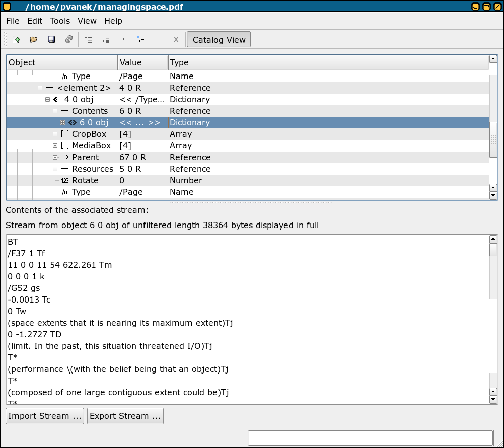Click the stream text vertical scrollbar thumb

click(493, 250)
